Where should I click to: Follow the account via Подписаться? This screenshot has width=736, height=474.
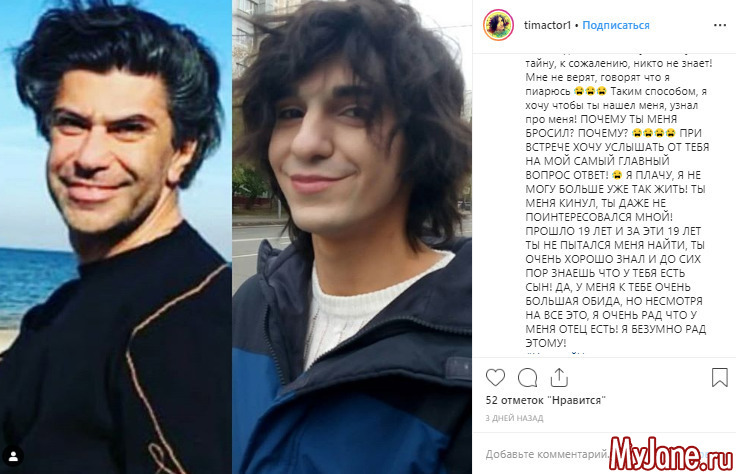coord(616,25)
